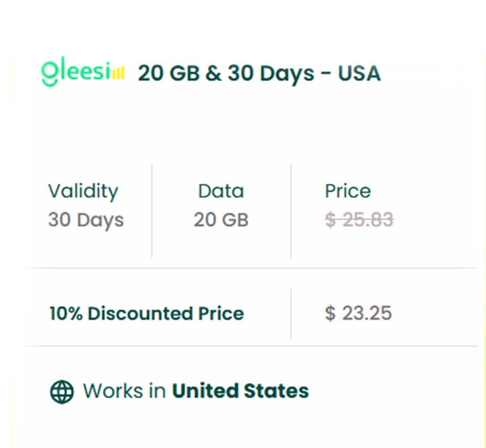Click the "Works in" text
486x448 pixels.
tap(125, 391)
